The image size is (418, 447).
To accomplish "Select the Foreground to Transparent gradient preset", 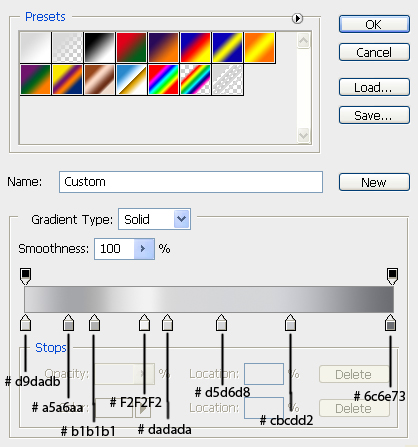I will tap(67, 47).
